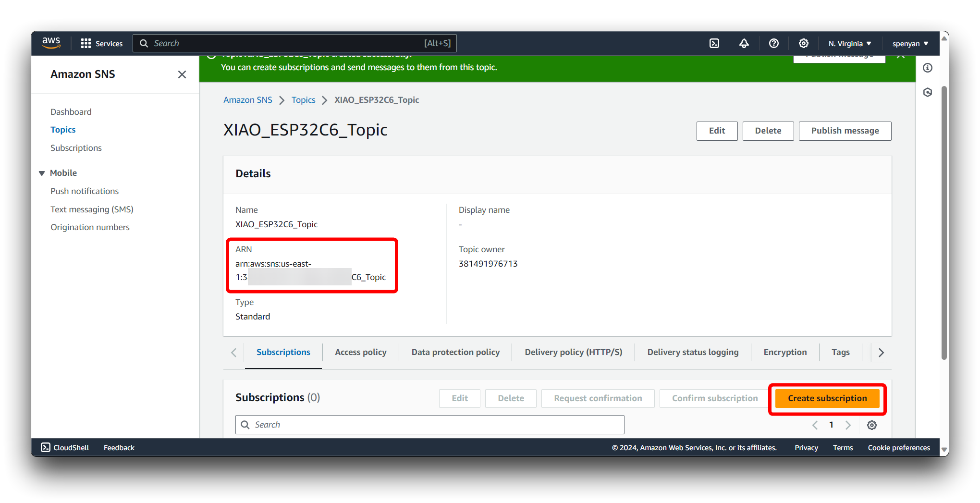Open Dashboard in the SNS sidebar

[x=71, y=112]
